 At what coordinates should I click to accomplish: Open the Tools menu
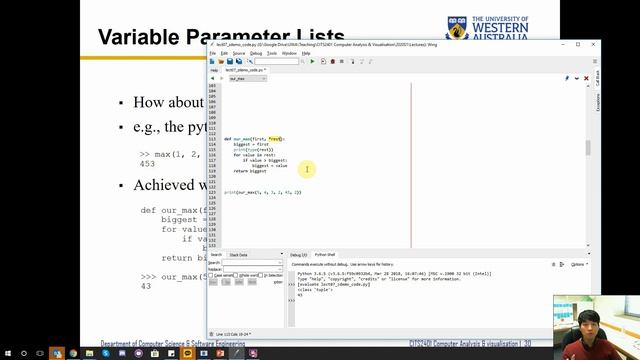(272, 53)
